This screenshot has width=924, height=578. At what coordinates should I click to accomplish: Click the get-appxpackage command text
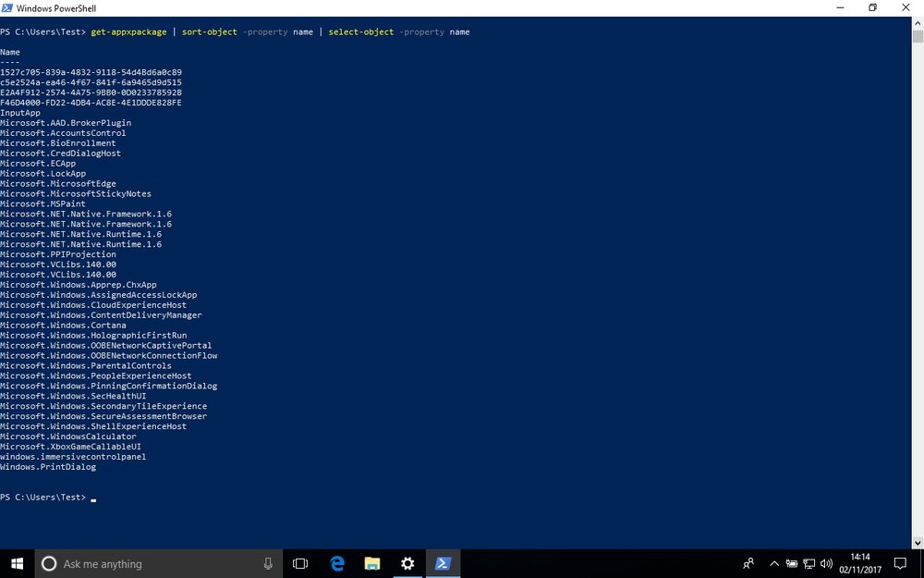128,31
